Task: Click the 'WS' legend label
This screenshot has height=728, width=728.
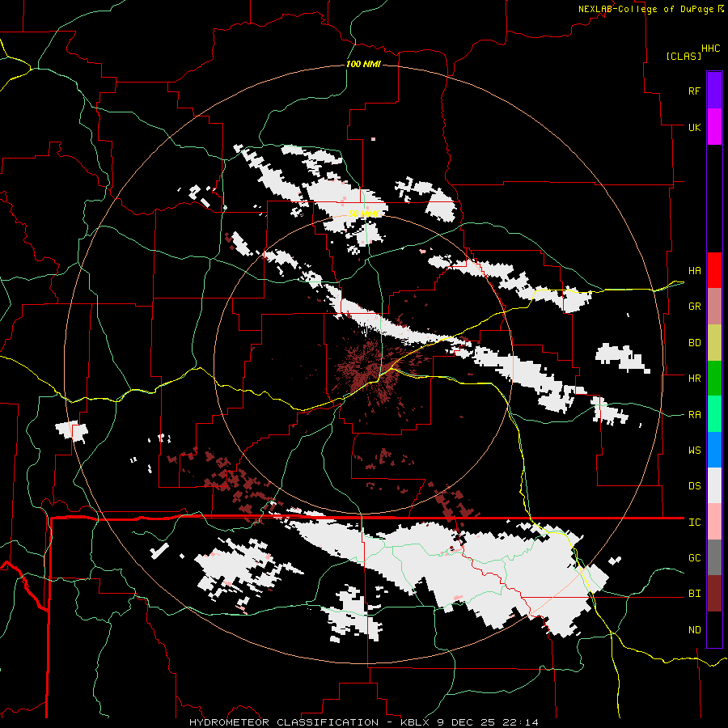Action: (x=694, y=451)
